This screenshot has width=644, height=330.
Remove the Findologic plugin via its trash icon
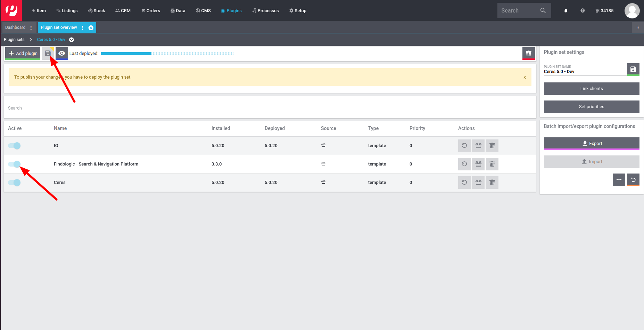(x=492, y=164)
